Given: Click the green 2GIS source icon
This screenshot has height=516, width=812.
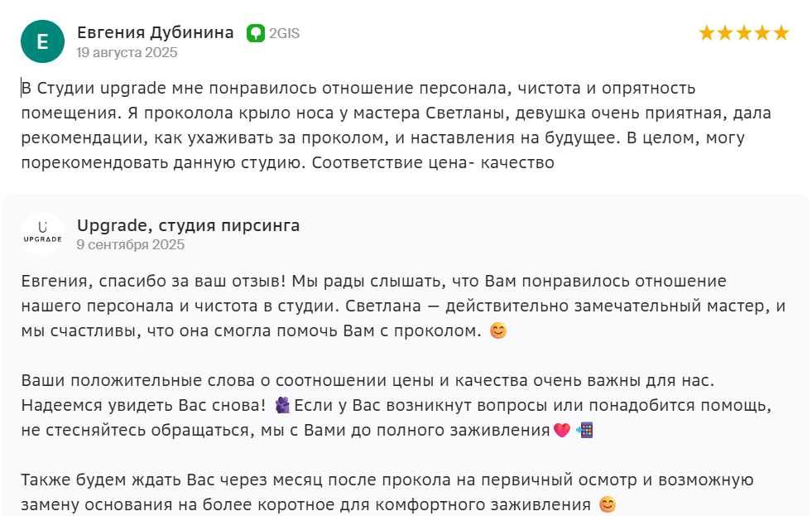Looking at the screenshot, I should (x=256, y=33).
